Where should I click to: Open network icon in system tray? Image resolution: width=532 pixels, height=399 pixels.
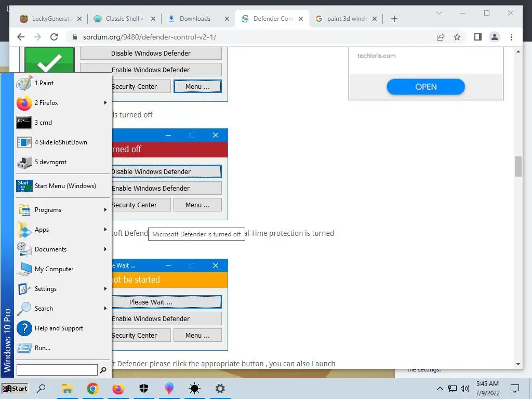click(453, 389)
